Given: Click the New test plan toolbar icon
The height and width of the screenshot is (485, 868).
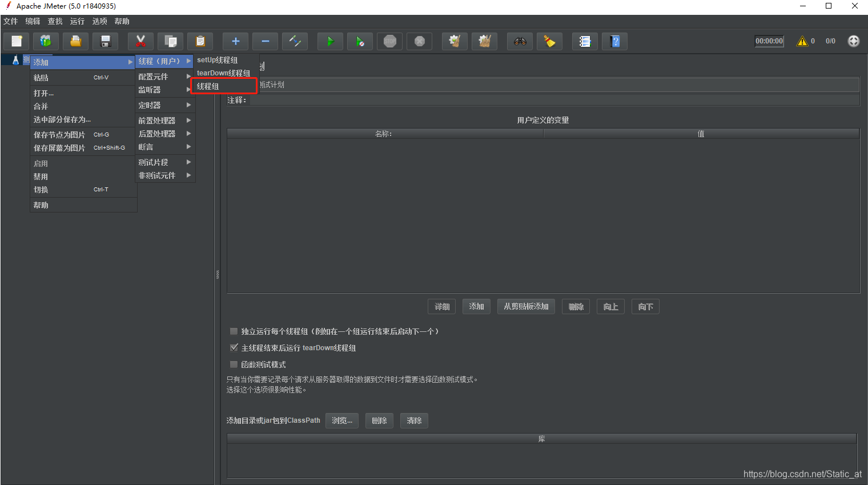Looking at the screenshot, I should click(17, 41).
